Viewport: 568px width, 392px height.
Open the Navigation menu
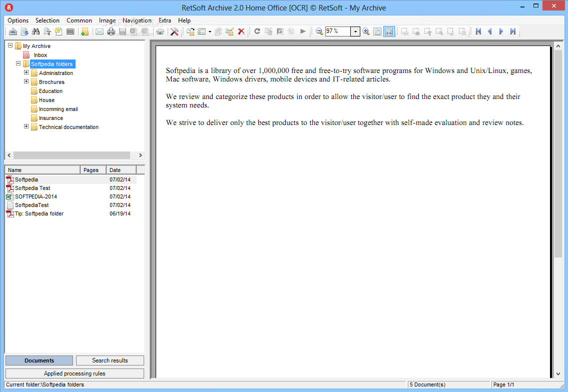pyautogui.click(x=137, y=20)
